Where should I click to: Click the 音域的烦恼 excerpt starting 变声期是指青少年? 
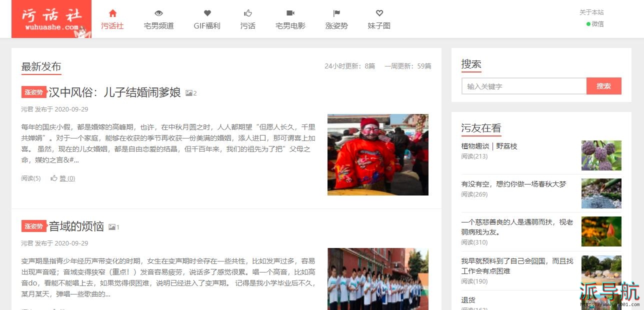point(168,277)
